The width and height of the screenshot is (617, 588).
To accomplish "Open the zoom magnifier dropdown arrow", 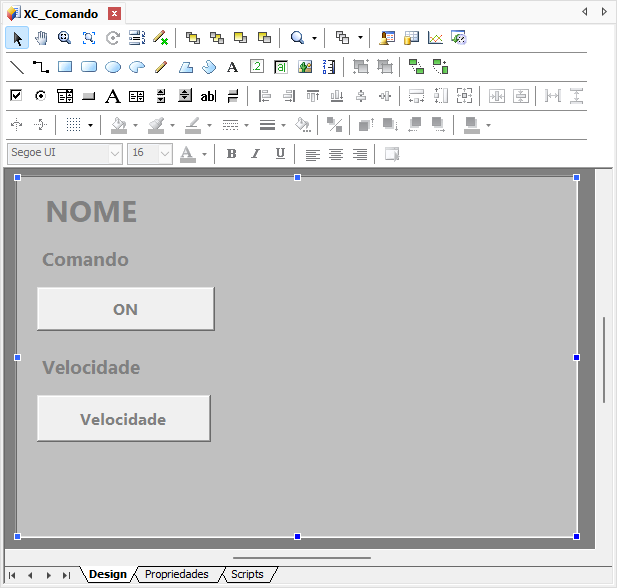I will coord(314,39).
